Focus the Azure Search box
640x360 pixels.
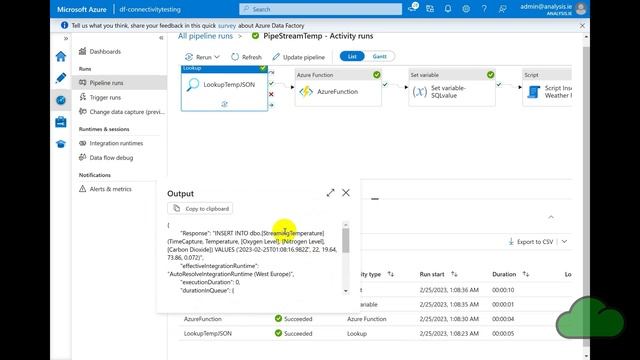click(x=320, y=9)
